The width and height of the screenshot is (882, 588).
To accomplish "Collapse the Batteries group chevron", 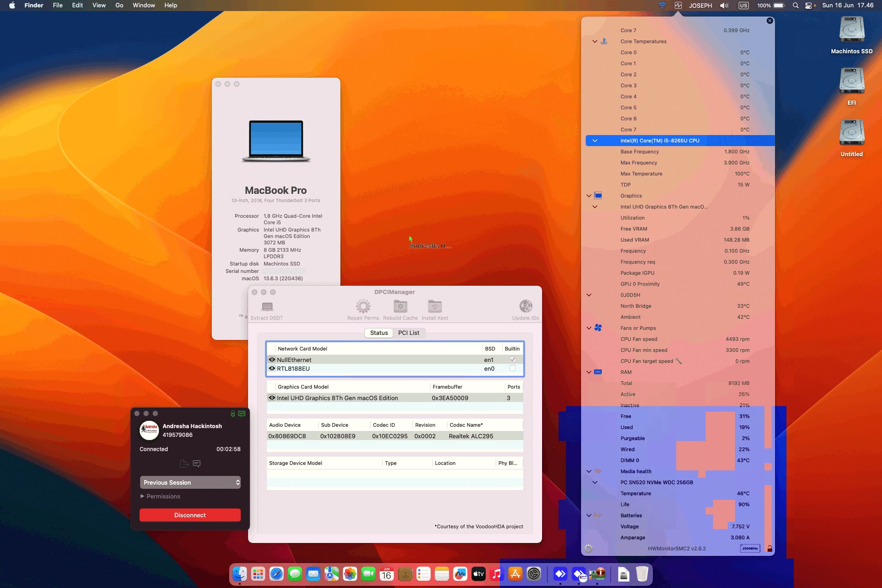I will [589, 515].
